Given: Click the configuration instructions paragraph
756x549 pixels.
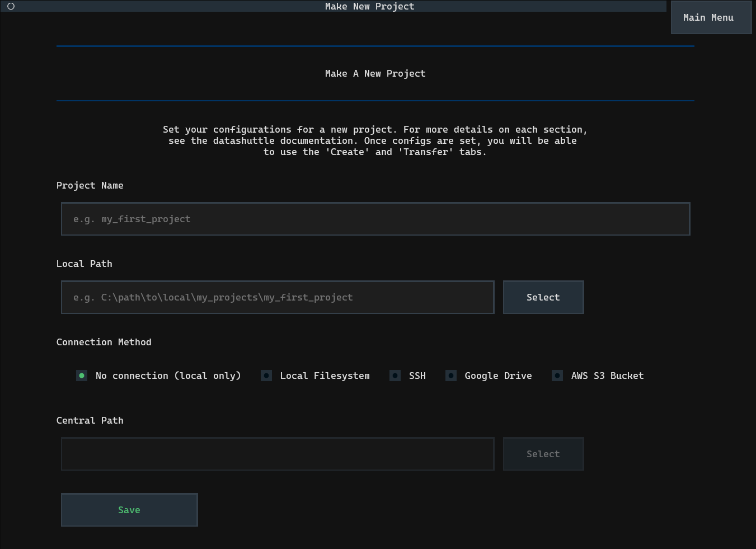Looking at the screenshot, I should [x=375, y=140].
